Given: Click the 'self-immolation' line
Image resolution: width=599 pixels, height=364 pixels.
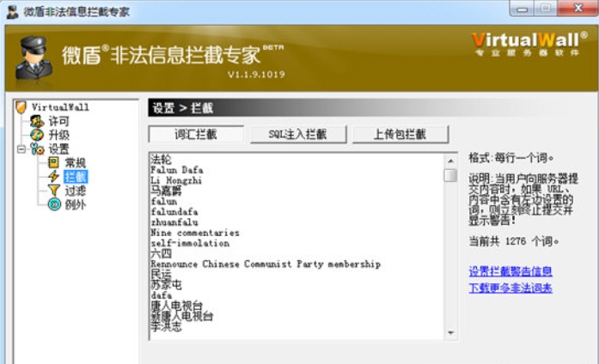Looking at the screenshot, I should [190, 243].
